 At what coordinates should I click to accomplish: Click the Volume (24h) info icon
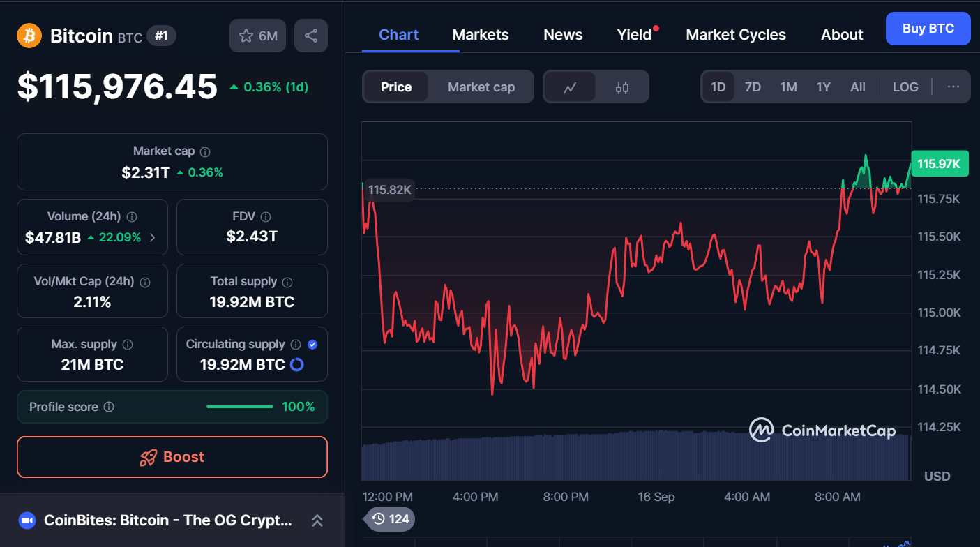(132, 217)
